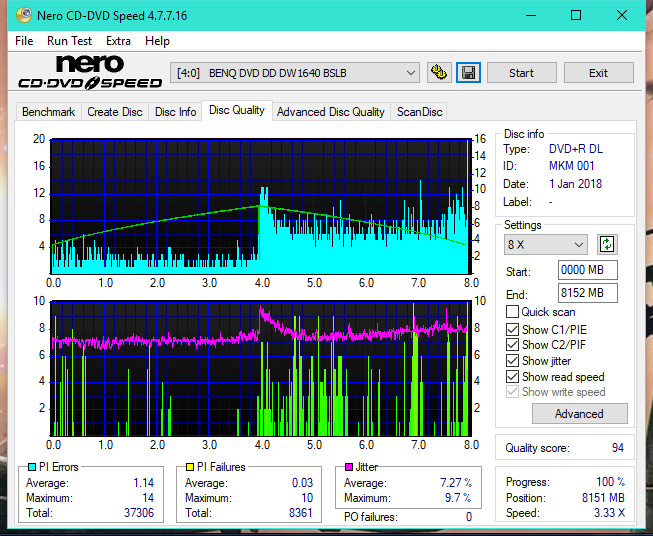The image size is (653, 536).
Task: Switch to Advanced Disc Quality tab
Action: pos(331,112)
